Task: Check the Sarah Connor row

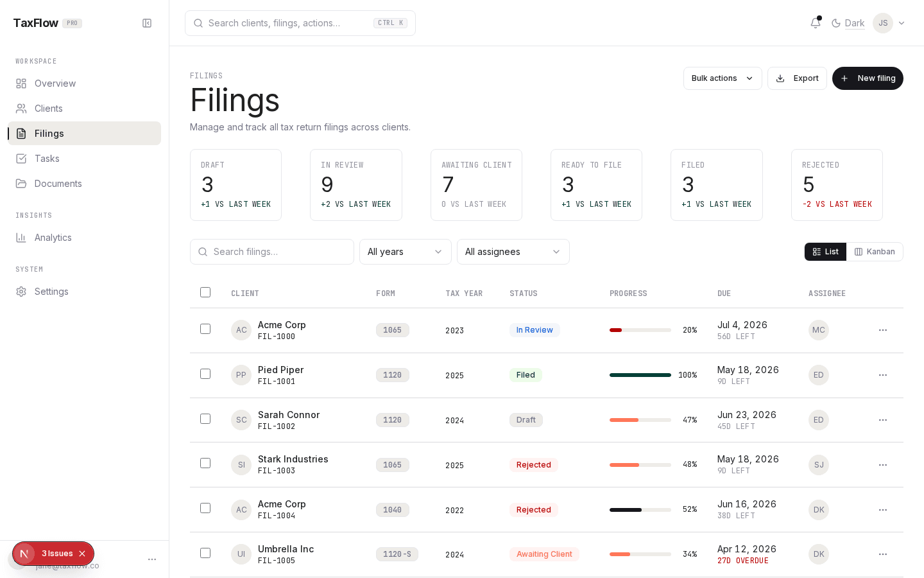Action: (x=205, y=419)
